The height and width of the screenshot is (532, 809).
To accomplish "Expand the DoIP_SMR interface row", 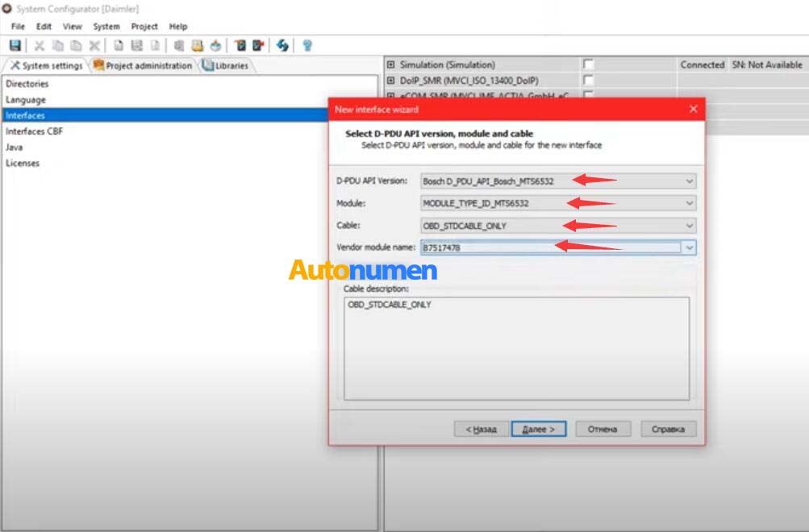I will (391, 81).
